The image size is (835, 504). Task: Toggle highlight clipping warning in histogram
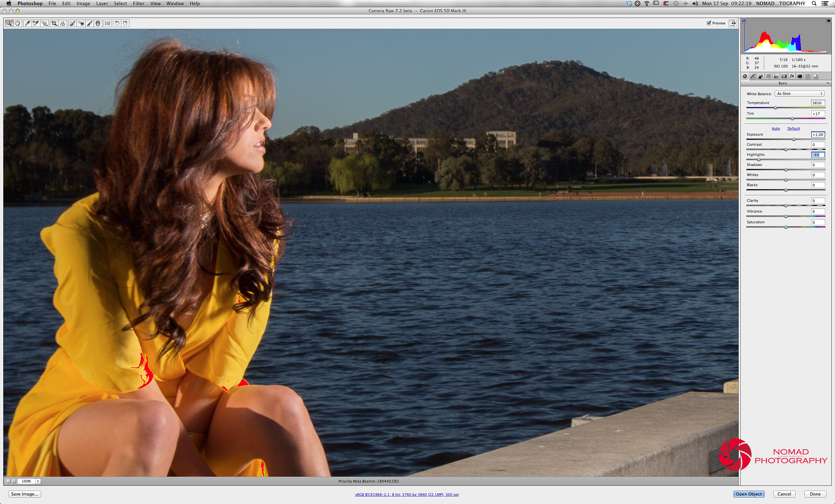point(828,21)
